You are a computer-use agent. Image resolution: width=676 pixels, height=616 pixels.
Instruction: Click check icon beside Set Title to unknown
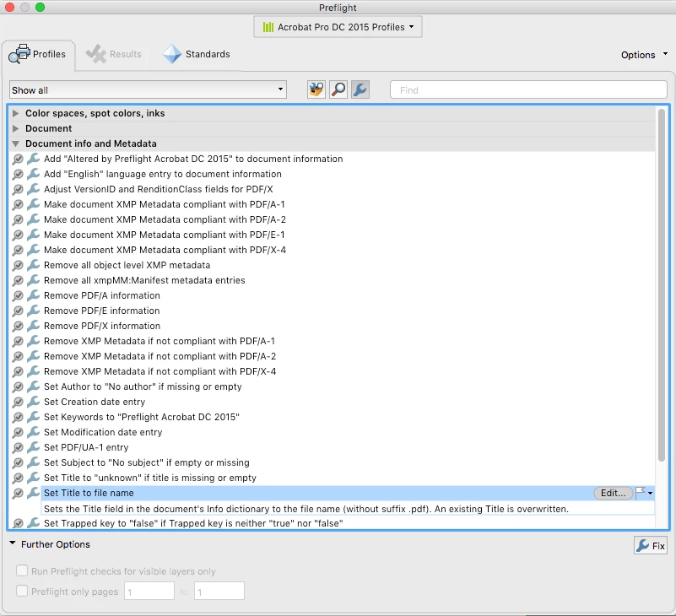pyautogui.click(x=18, y=478)
